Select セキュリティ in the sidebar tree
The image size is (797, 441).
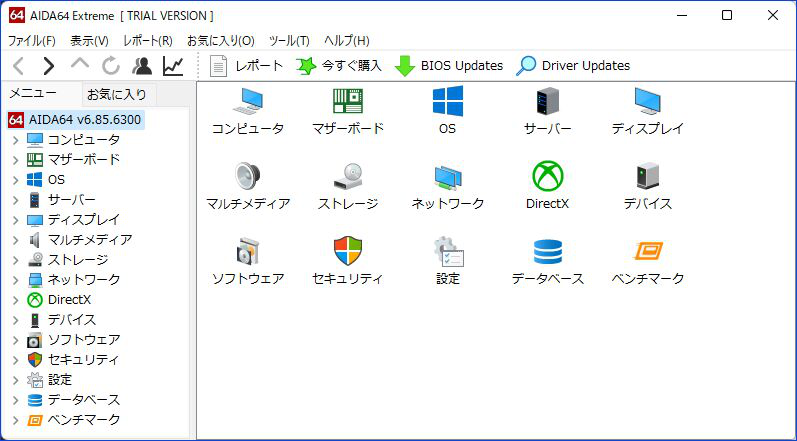pos(83,360)
